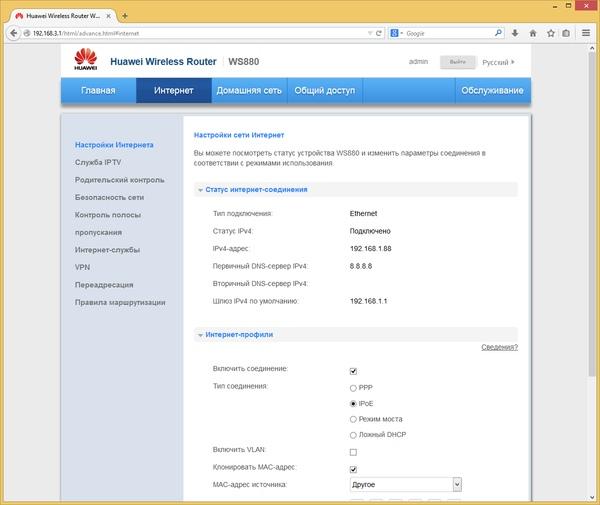Switch to the Домашняя сеть tab
600x505 pixels.
pos(249,91)
